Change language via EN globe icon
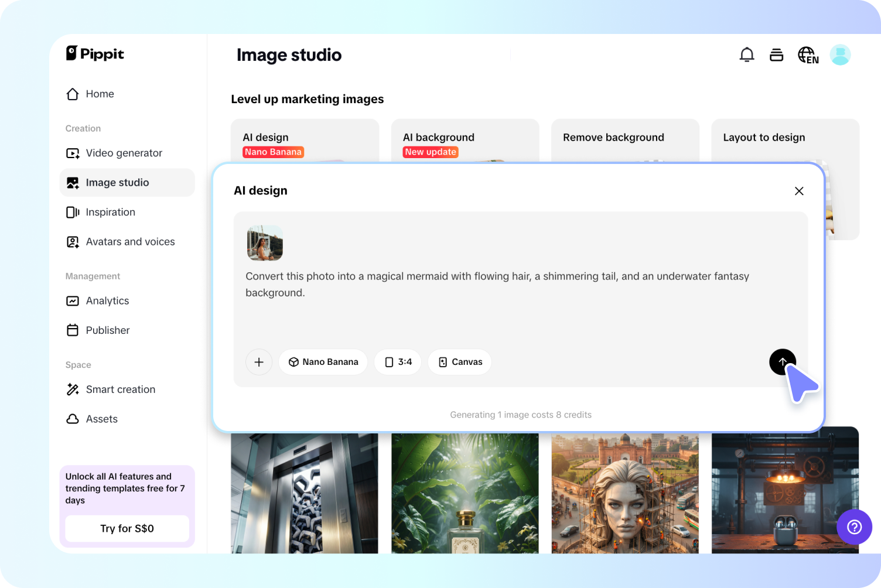The image size is (881, 588). point(808,55)
